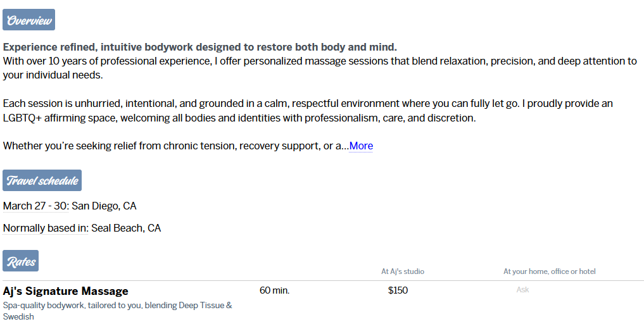Image resolution: width=644 pixels, height=336 pixels.
Task: Click the Aj's Signature Massage title
Action: point(66,291)
